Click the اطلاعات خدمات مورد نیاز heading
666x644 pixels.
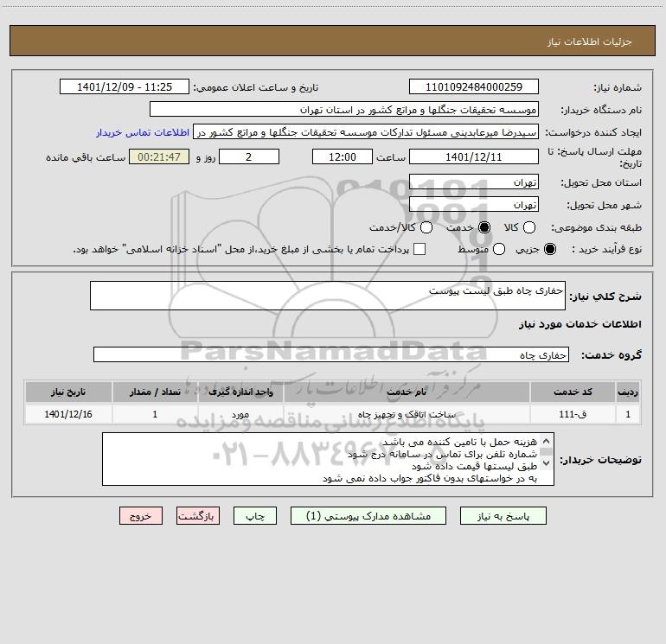tap(580, 324)
